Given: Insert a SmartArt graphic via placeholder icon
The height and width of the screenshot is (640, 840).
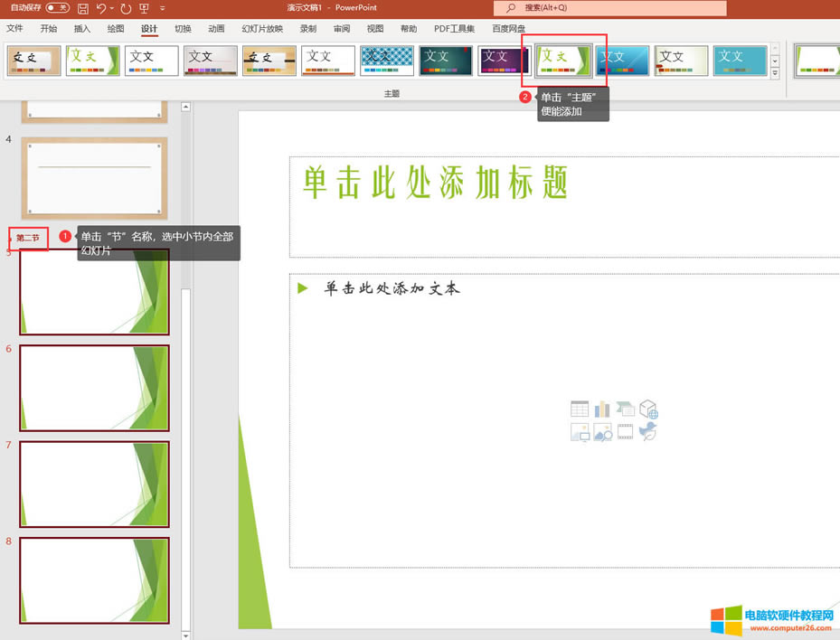Looking at the screenshot, I should tap(625, 409).
